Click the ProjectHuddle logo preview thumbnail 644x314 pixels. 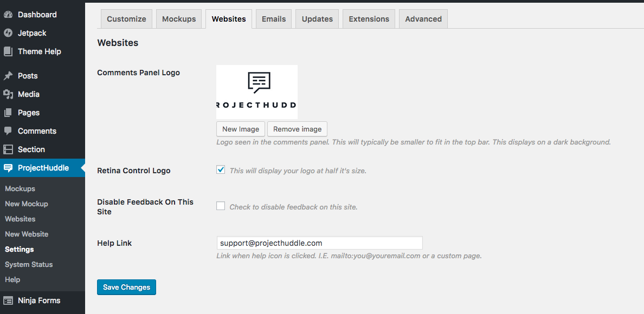[x=257, y=92]
